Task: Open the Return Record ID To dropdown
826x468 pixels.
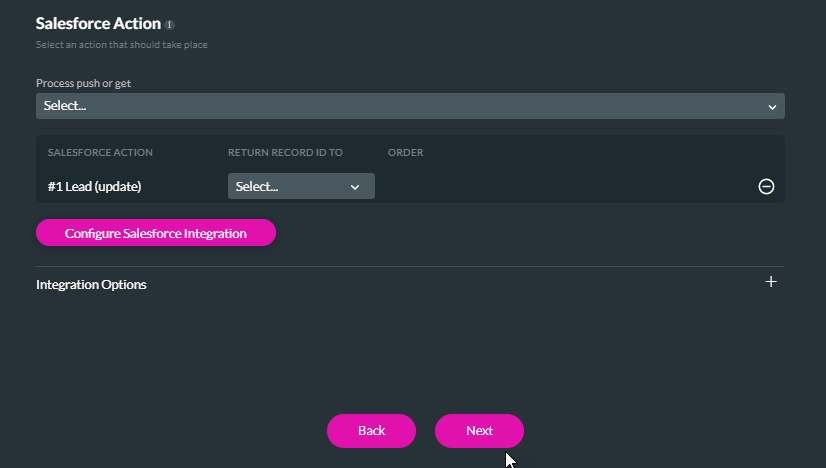Action: tap(300, 186)
